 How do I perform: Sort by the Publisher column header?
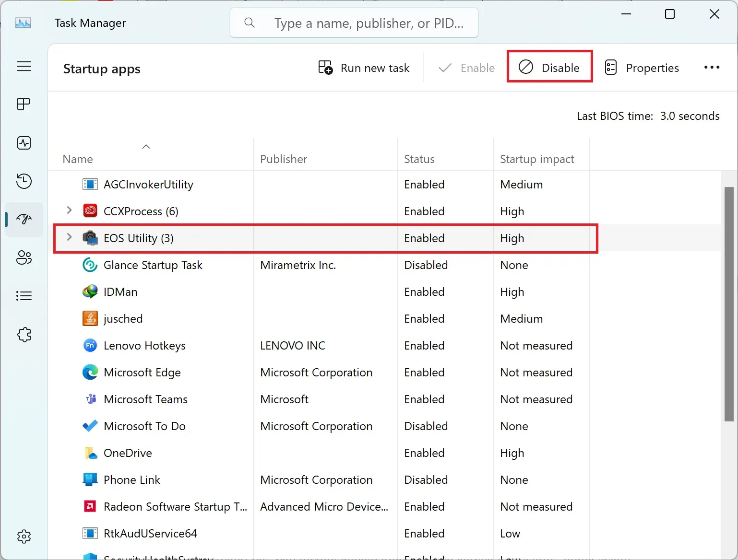(x=284, y=159)
